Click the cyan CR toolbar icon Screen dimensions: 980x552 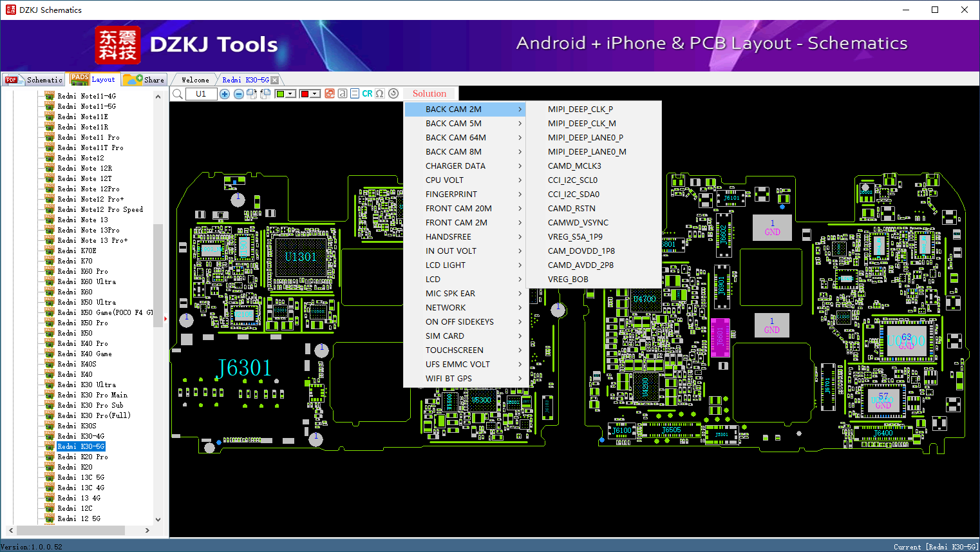(x=367, y=93)
